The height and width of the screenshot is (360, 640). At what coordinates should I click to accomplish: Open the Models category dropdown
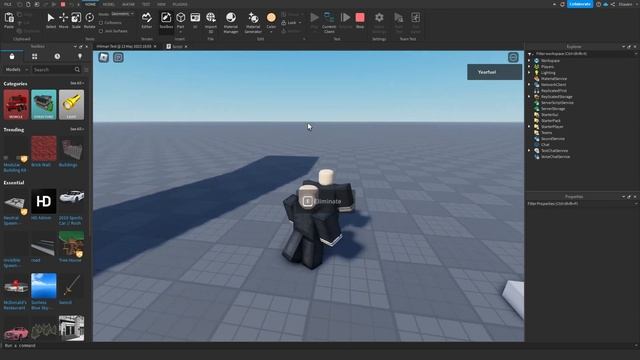tap(16, 70)
